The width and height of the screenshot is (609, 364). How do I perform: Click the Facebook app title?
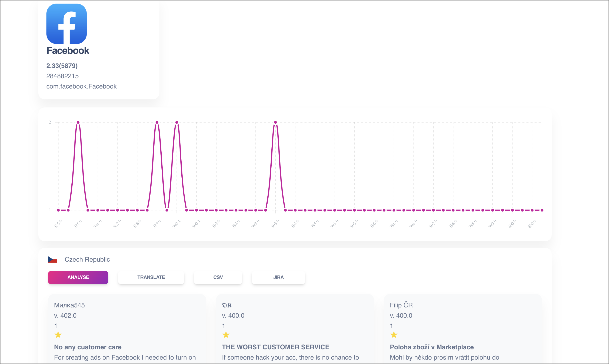[x=68, y=51]
